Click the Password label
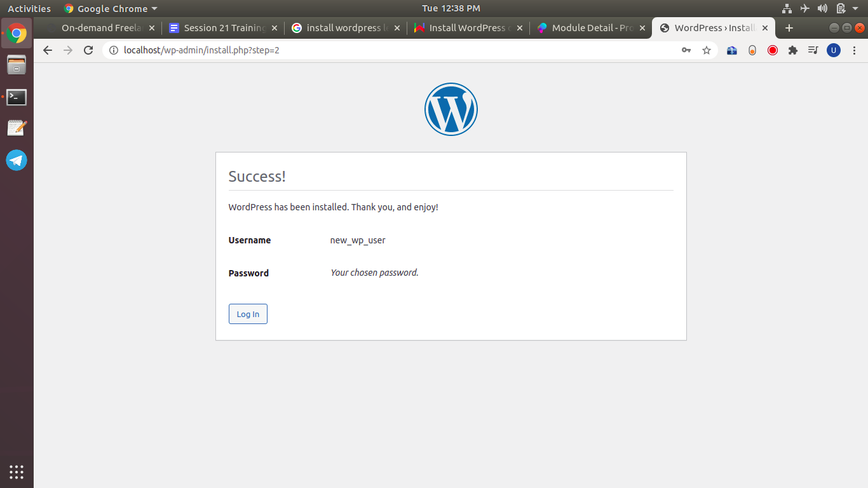The height and width of the screenshot is (488, 868). [x=248, y=273]
